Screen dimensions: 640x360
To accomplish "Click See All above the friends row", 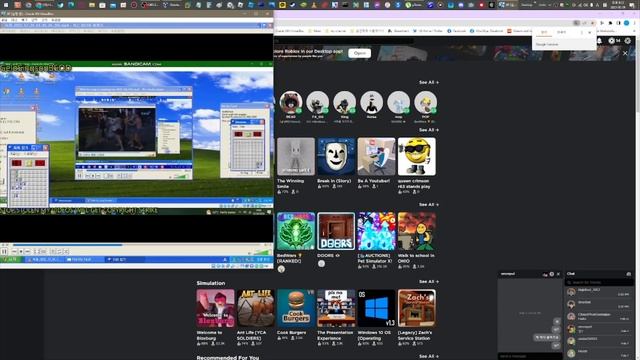I will [x=429, y=82].
